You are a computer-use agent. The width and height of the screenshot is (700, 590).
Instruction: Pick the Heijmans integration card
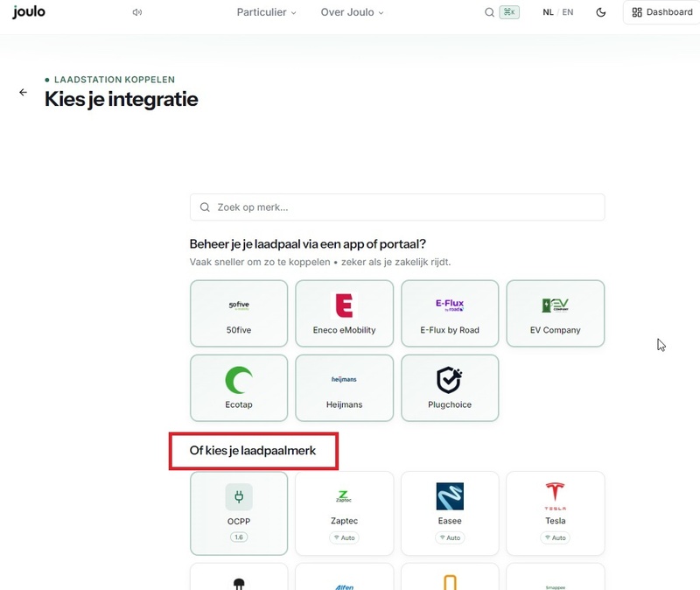coord(344,388)
